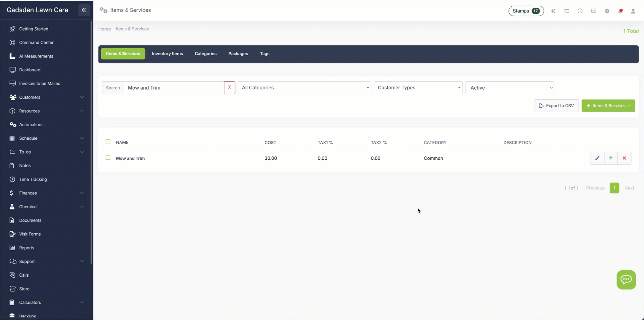
Task: Select the Mow and Trim row checkbox
Action: (x=108, y=157)
